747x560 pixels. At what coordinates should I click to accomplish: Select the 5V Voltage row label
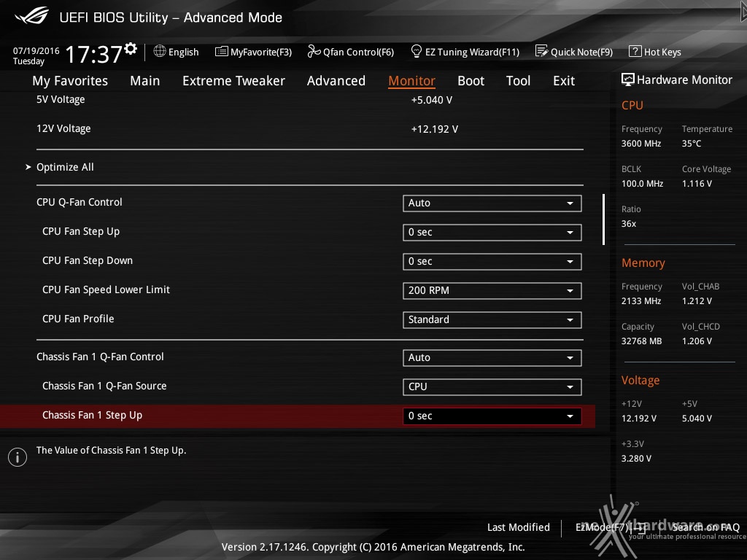tap(61, 99)
